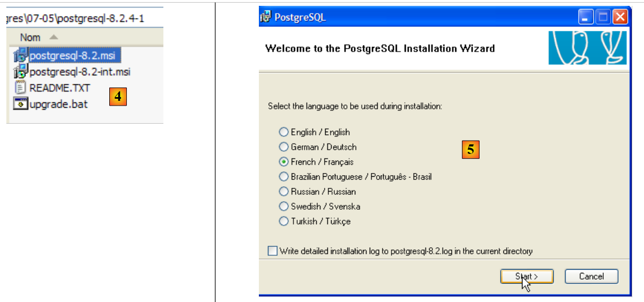Maximize the PostgreSQL wizard window
Screen dimensions: 644x302
[x=603, y=17]
